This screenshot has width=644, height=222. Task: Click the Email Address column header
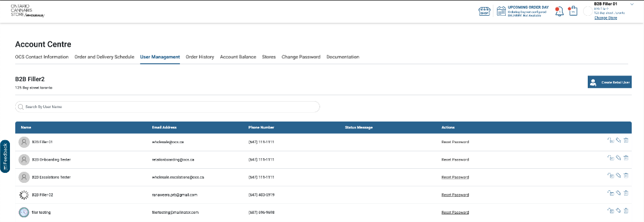[165, 127]
